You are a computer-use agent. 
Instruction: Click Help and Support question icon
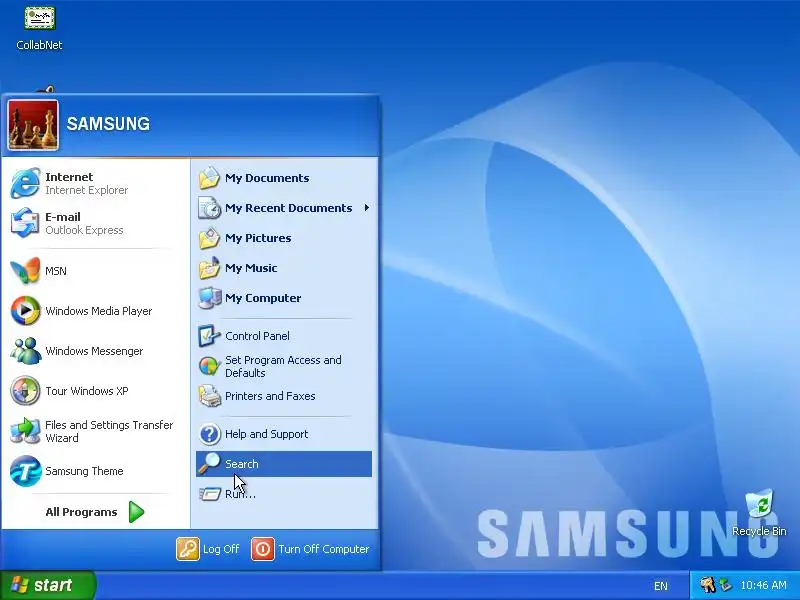[x=209, y=434]
